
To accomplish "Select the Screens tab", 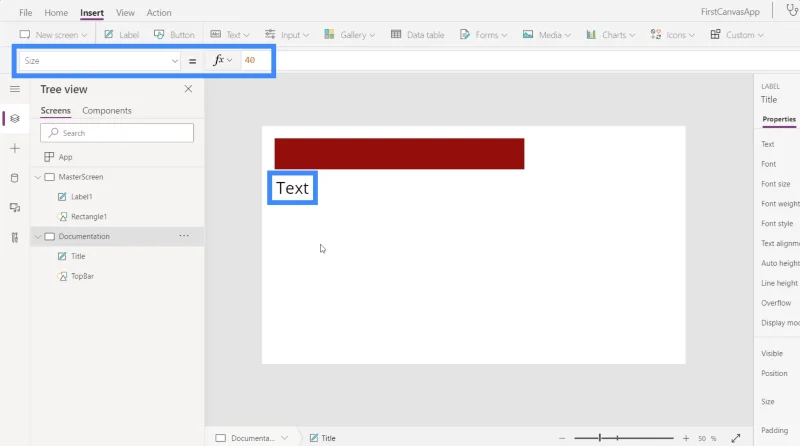I will [56, 111].
